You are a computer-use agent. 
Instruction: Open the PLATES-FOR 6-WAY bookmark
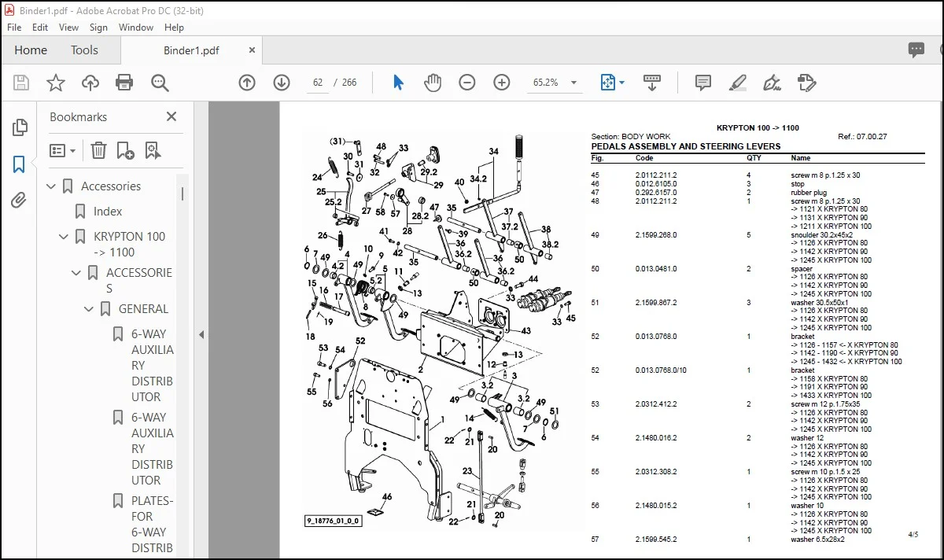click(x=152, y=525)
